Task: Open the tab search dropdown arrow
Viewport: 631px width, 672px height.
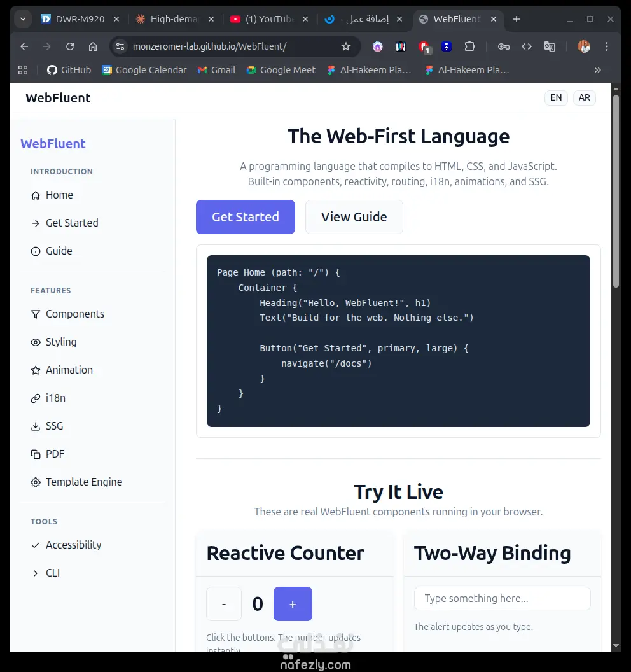Action: [x=23, y=19]
